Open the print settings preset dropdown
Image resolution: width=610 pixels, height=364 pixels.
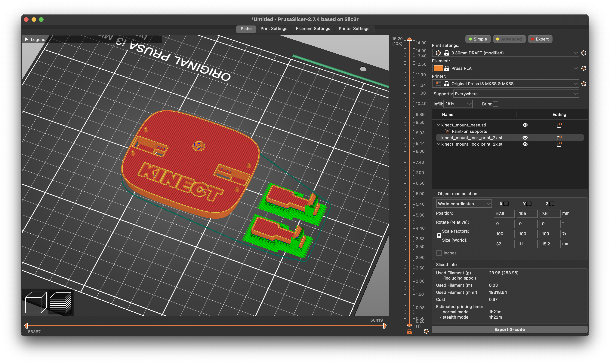[x=505, y=53]
